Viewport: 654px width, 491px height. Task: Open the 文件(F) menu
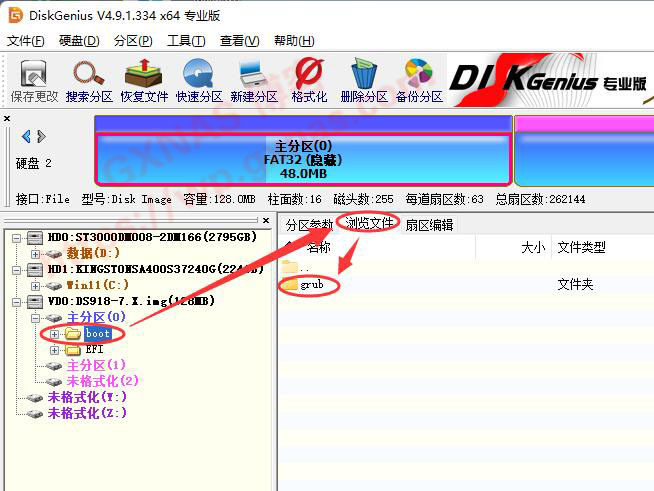[x=26, y=41]
